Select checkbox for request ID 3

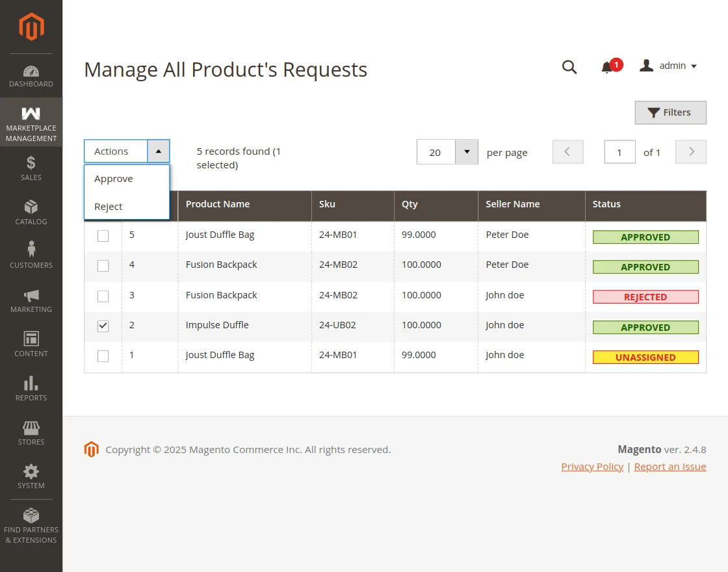click(103, 296)
